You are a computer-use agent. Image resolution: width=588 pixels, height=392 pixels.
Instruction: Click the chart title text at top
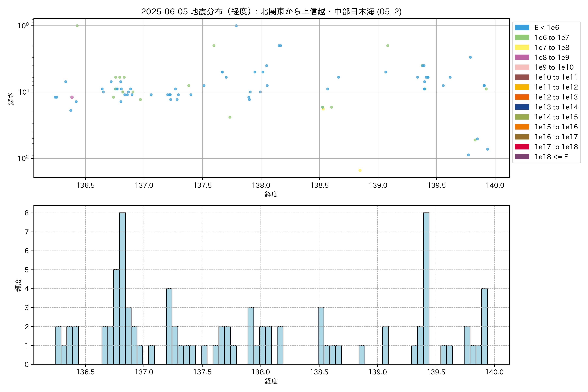[271, 11]
